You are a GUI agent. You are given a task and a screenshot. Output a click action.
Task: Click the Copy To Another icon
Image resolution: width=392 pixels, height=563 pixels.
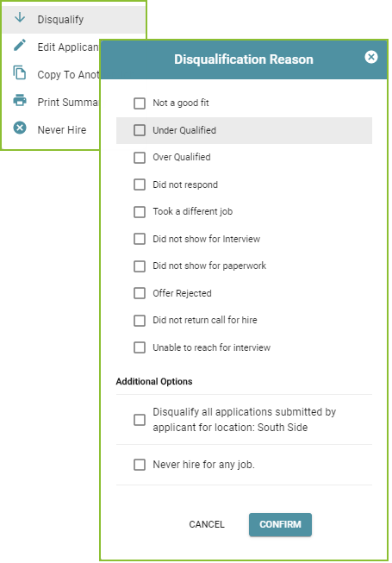point(20,72)
